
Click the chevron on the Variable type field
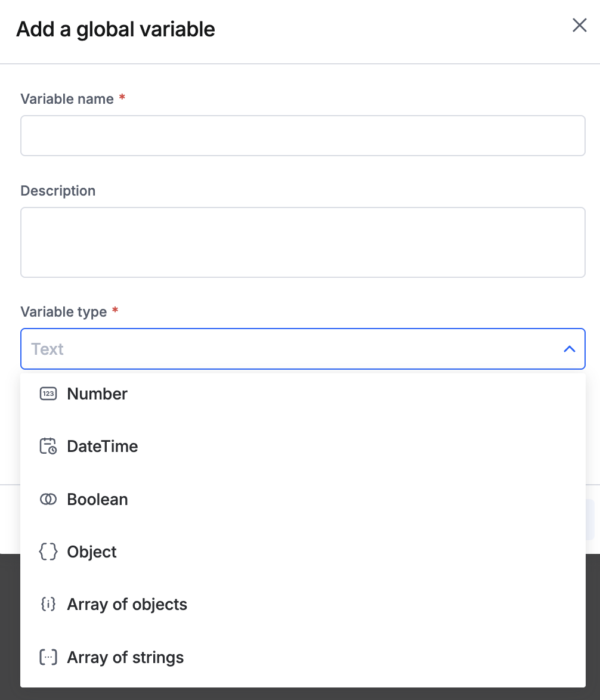[568, 349]
